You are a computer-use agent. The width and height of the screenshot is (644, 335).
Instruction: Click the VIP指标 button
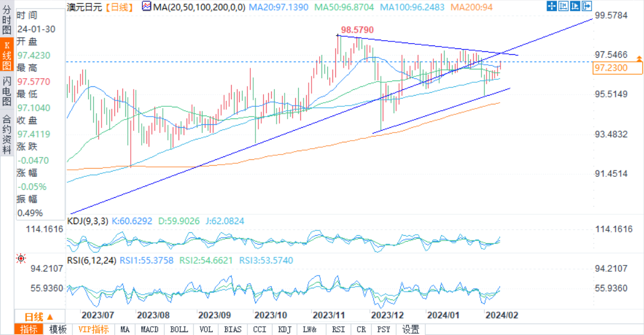click(93, 329)
